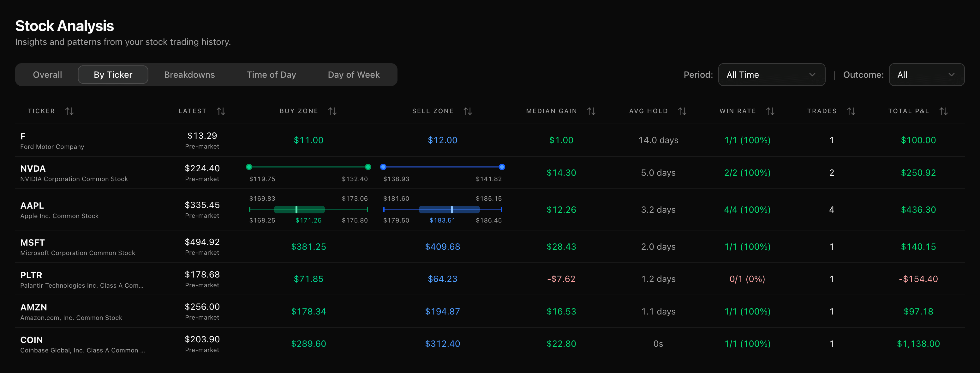The image size is (980, 373).
Task: Select the NVDA ticker name
Action: 33,169
